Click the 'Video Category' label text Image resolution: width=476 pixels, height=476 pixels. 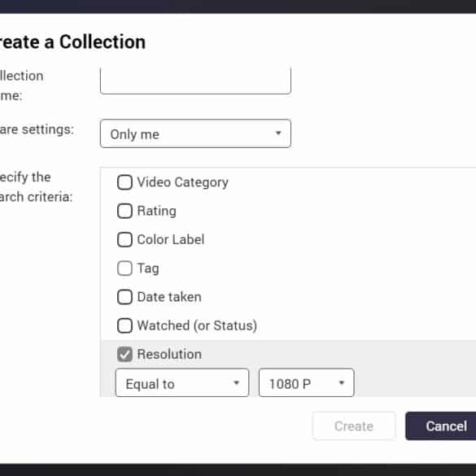pos(183,182)
